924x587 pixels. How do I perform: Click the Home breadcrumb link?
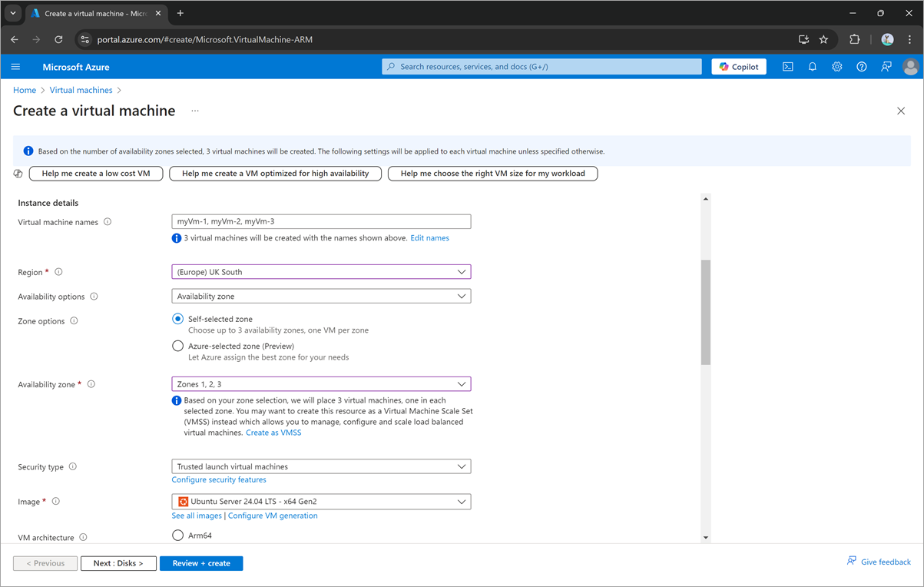(x=25, y=90)
